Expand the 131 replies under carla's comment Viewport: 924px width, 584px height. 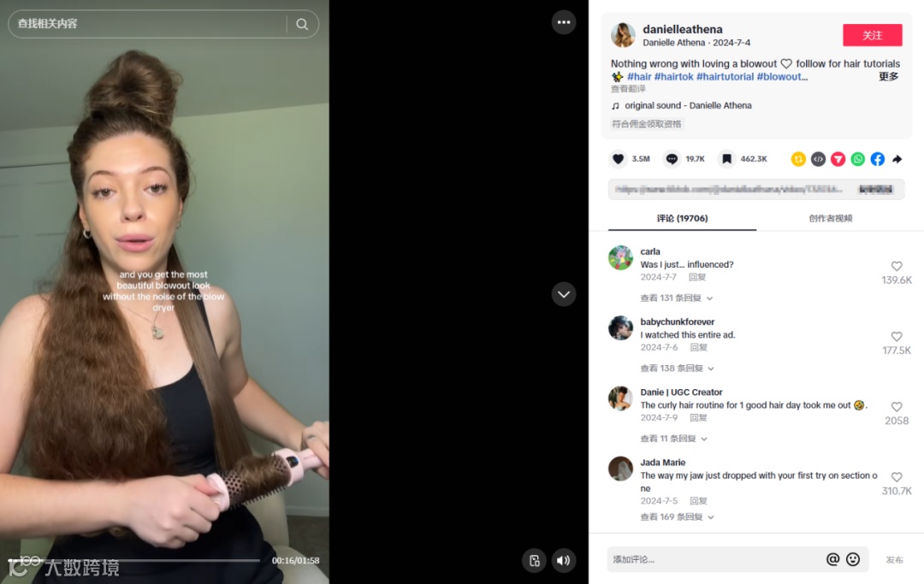[x=677, y=298]
